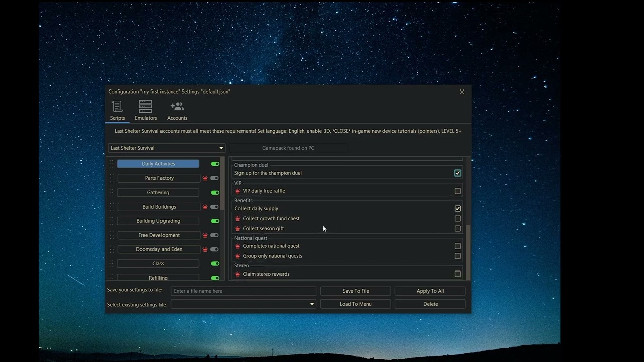Select the Gathering script
This screenshot has width=644, height=362.
(158, 193)
